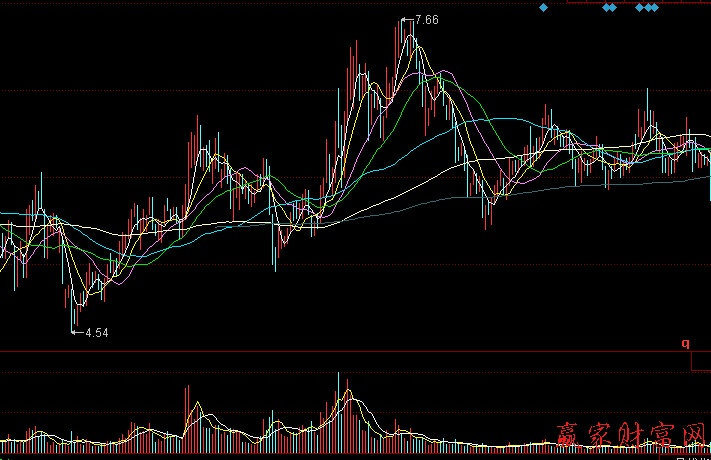Click the 7.66 high price label
This screenshot has width=711, height=460.
click(426, 19)
